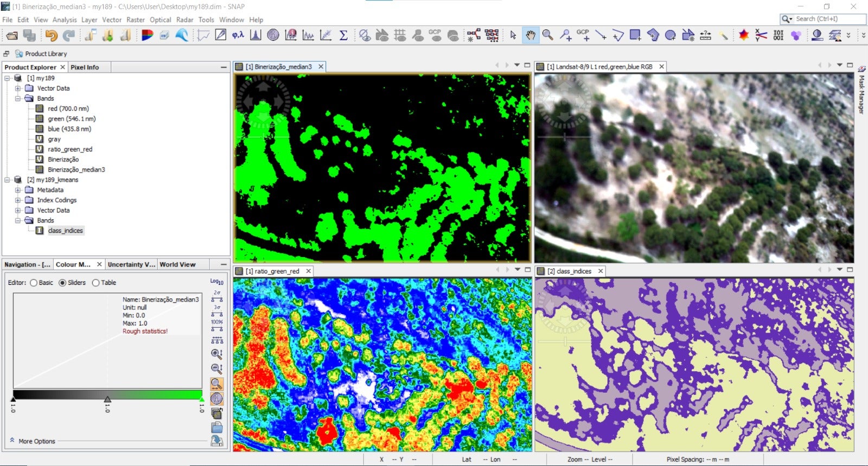Expand Vector Data under my189
This screenshot has width=868, height=466.
(x=18, y=88)
